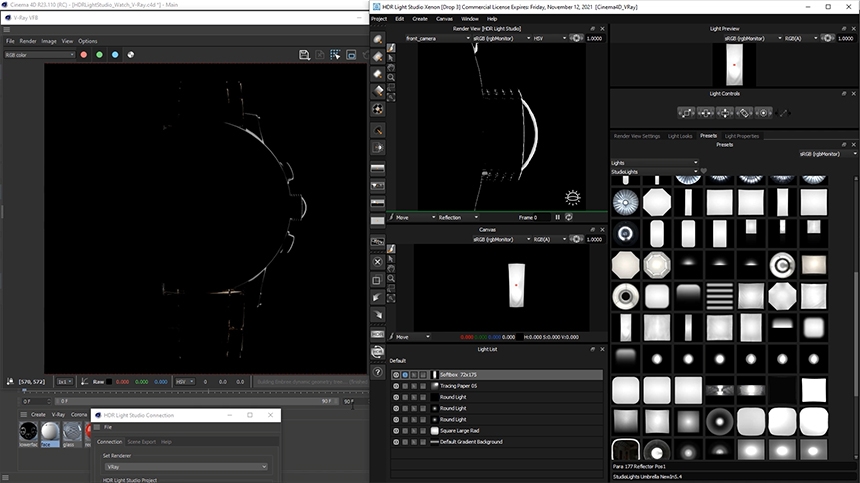Open Move dropdown under Render View

click(415, 218)
